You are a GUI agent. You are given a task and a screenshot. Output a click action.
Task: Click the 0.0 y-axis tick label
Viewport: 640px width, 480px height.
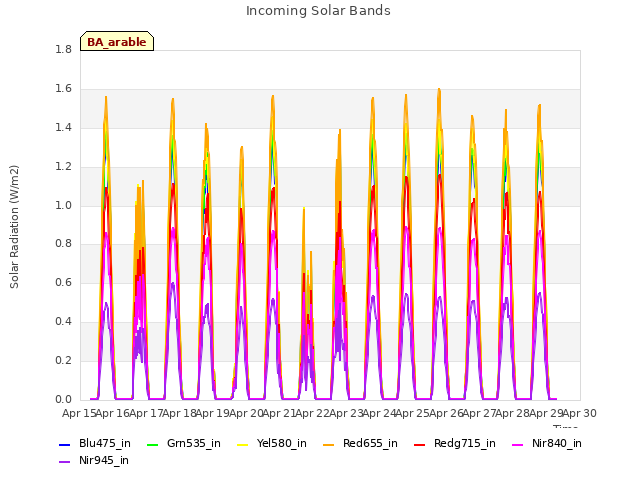point(63,400)
